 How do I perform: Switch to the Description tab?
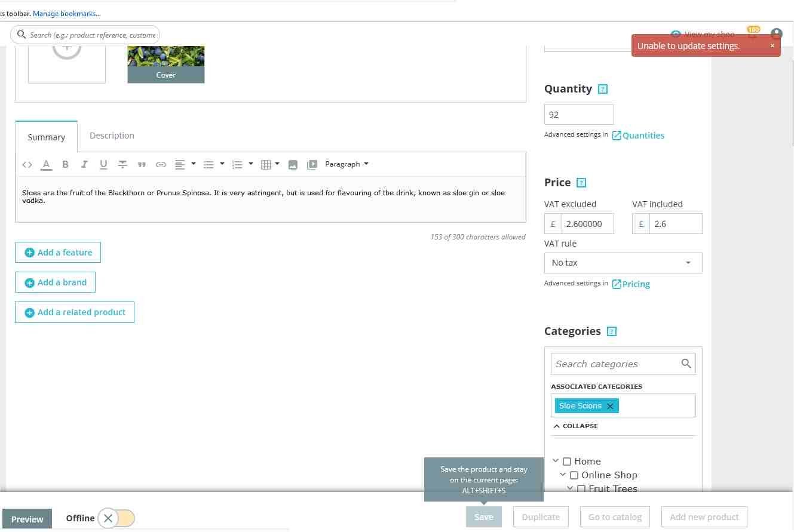click(x=112, y=136)
